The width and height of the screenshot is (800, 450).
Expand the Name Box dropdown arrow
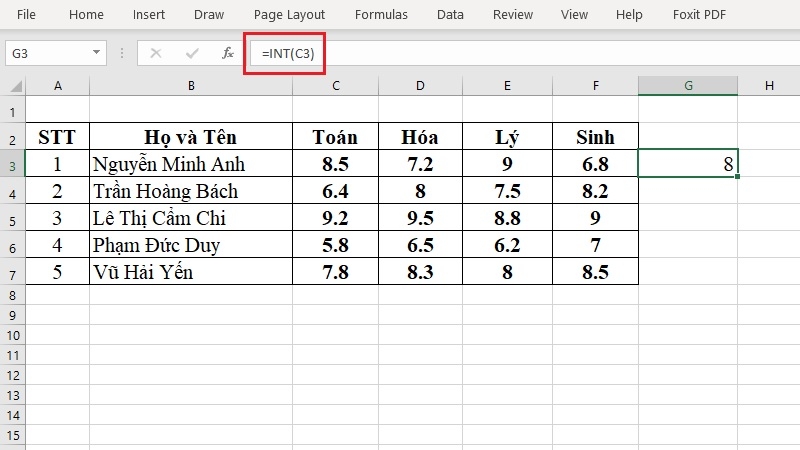coord(96,53)
